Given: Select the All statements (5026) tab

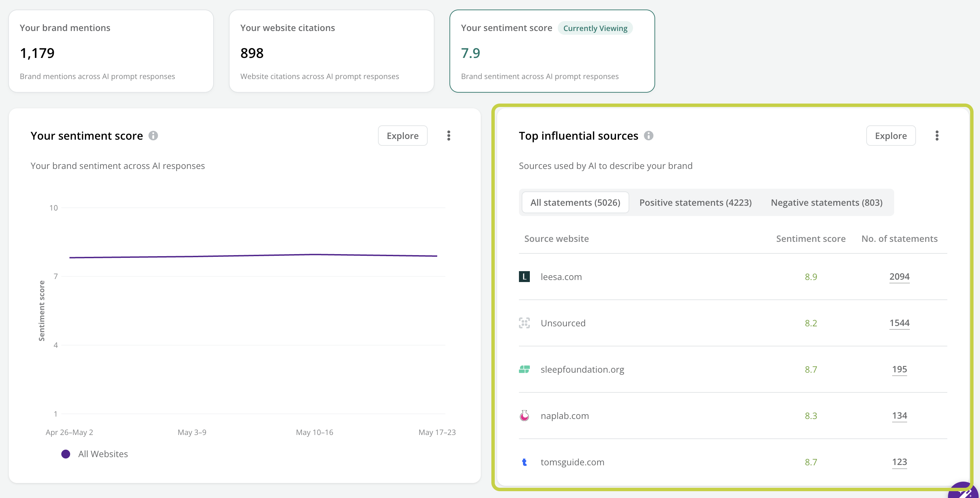Looking at the screenshot, I should coord(575,202).
